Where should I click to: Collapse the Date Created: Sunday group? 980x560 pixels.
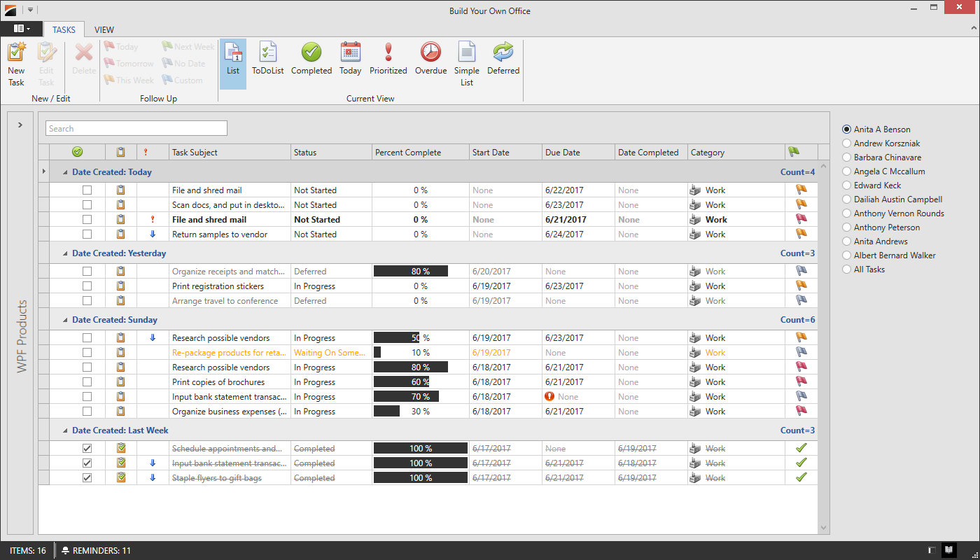(x=65, y=320)
